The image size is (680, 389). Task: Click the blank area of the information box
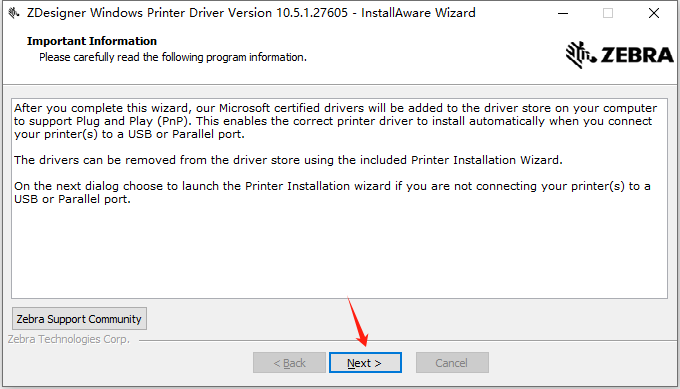339,254
